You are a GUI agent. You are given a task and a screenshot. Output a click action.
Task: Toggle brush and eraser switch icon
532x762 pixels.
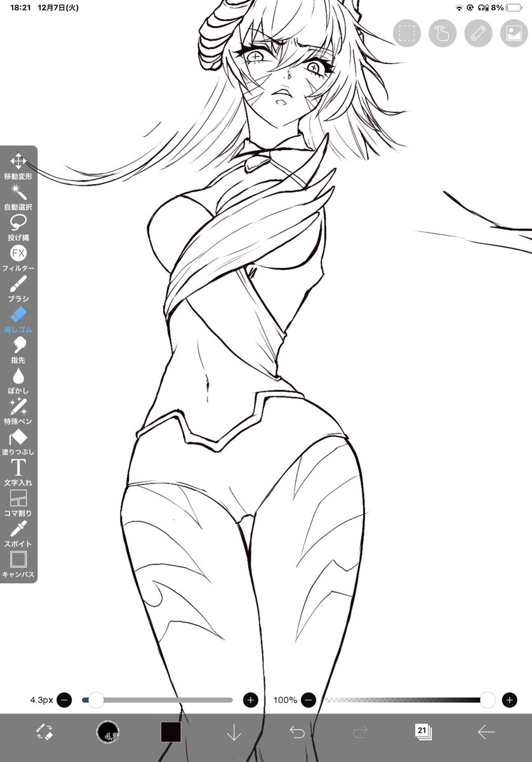tap(46, 732)
